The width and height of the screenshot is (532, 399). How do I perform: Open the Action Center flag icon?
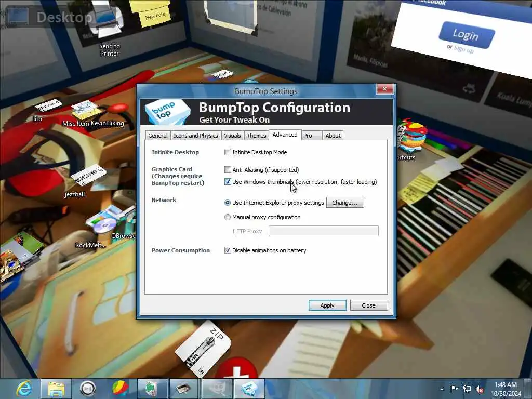[454, 389]
